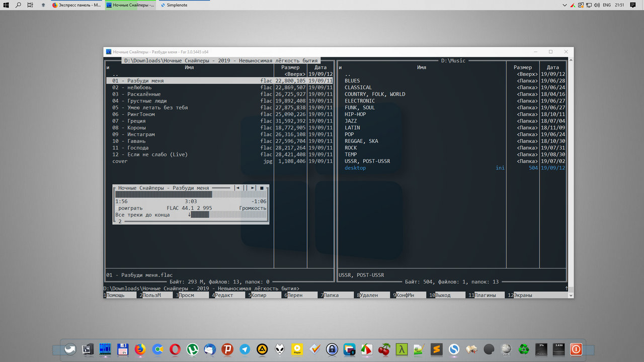This screenshot has height=362, width=644.
Task: Switch to the Simplenote taskbar tab
Action: pyautogui.click(x=175, y=5)
